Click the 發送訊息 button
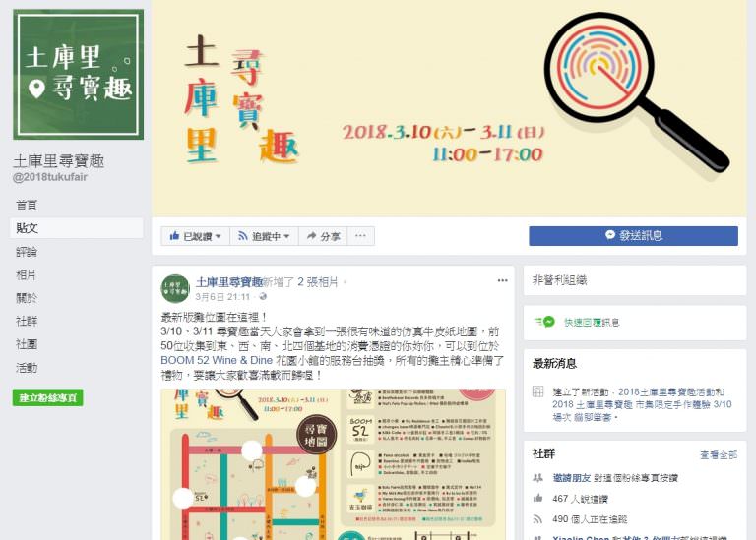 (x=633, y=235)
